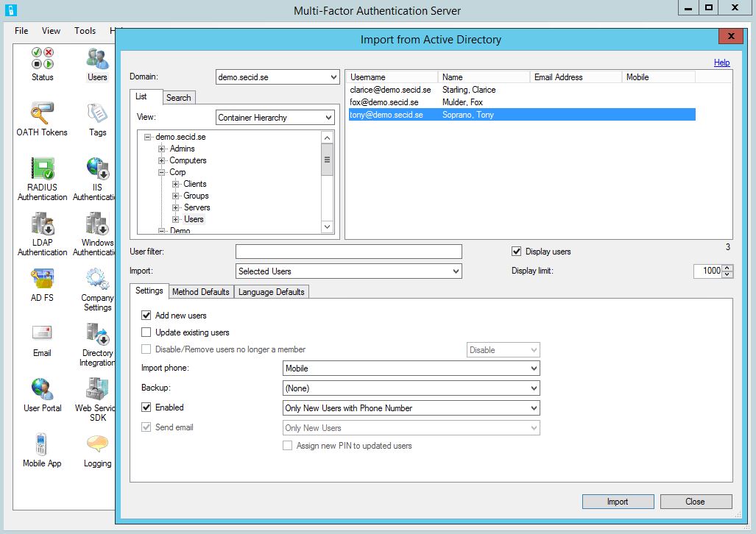
Task: Open the Import phone dropdown
Action: click(x=411, y=369)
